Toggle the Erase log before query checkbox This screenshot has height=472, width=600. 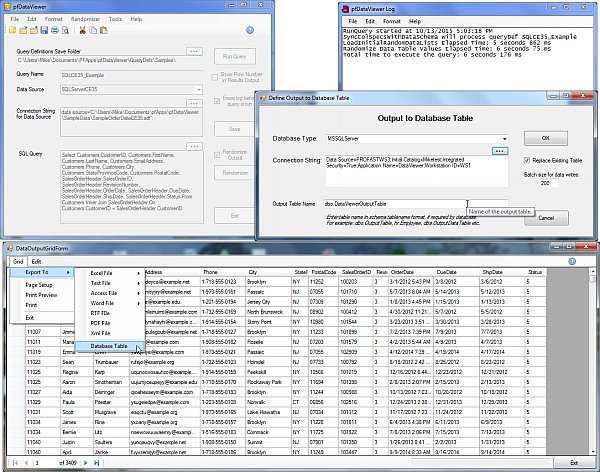pyautogui.click(x=217, y=101)
